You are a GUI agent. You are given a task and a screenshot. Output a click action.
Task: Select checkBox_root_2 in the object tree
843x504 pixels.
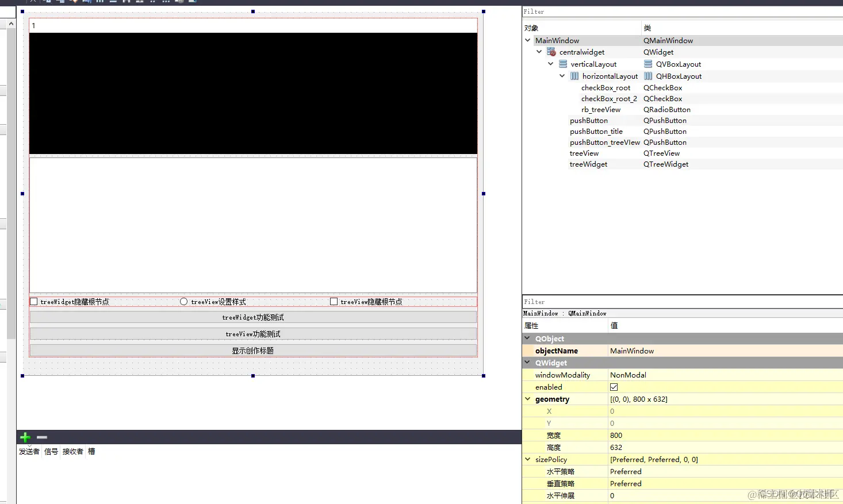point(609,98)
